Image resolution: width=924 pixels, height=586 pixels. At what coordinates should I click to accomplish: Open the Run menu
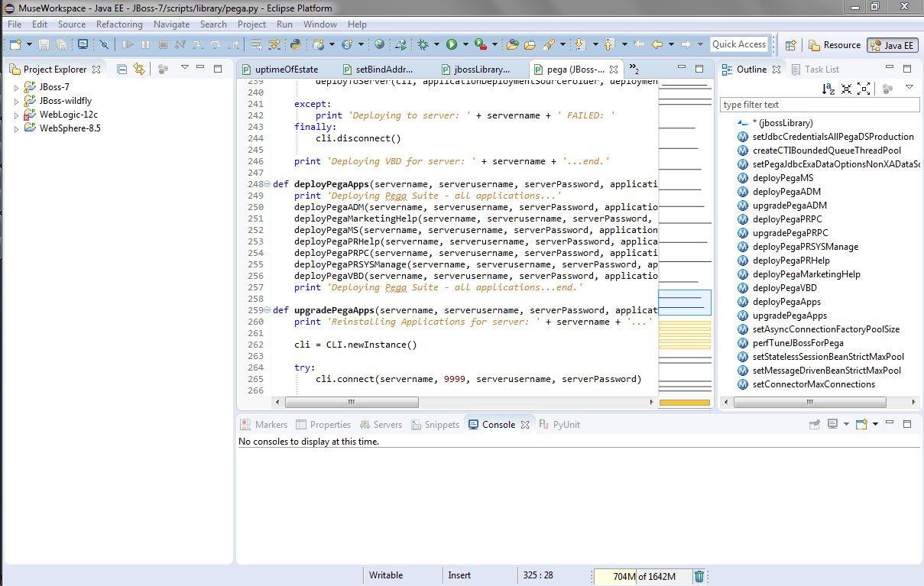pos(284,24)
